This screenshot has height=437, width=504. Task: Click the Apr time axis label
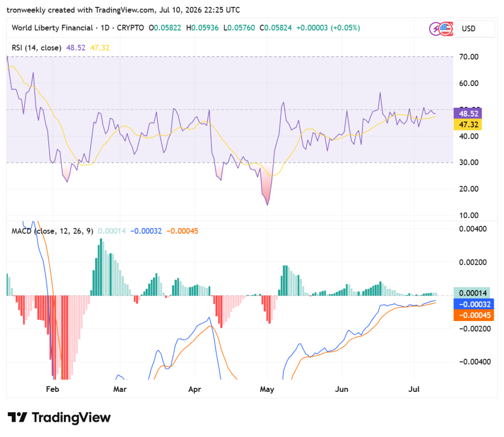[195, 389]
